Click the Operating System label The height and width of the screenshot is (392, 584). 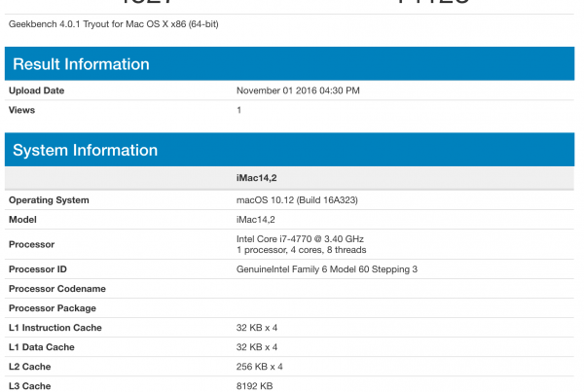49,200
